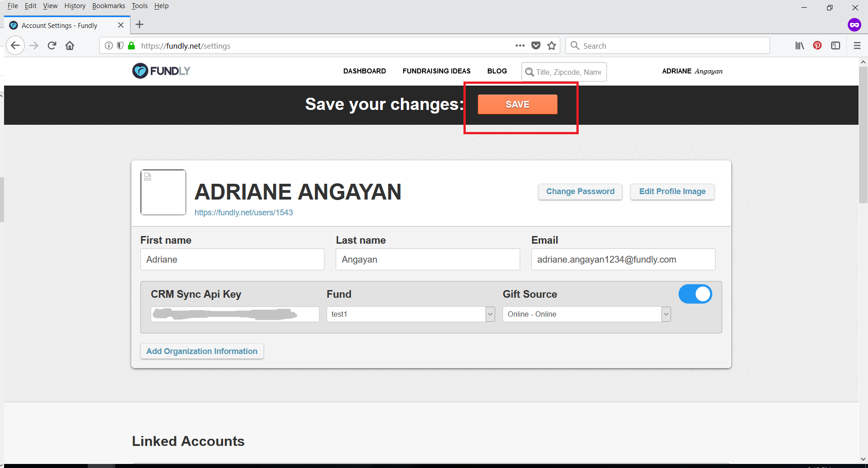The image size is (868, 468).
Task: Click the browser forward arrow
Action: point(34,45)
